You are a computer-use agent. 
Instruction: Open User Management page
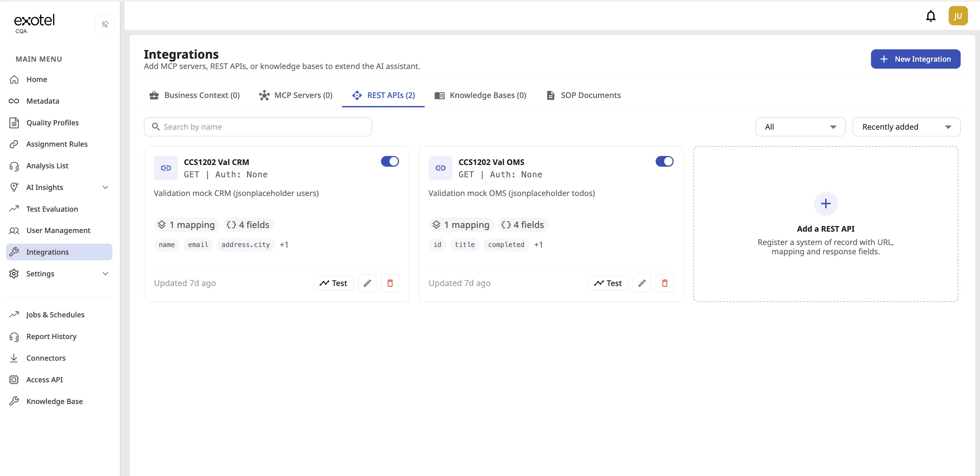click(59, 231)
